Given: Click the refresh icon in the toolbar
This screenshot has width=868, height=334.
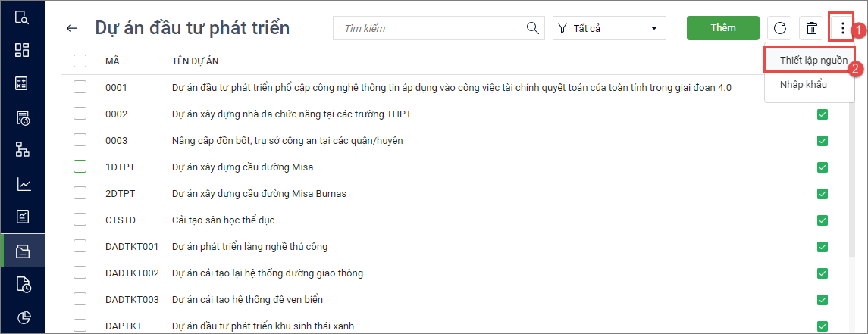Looking at the screenshot, I should [779, 29].
